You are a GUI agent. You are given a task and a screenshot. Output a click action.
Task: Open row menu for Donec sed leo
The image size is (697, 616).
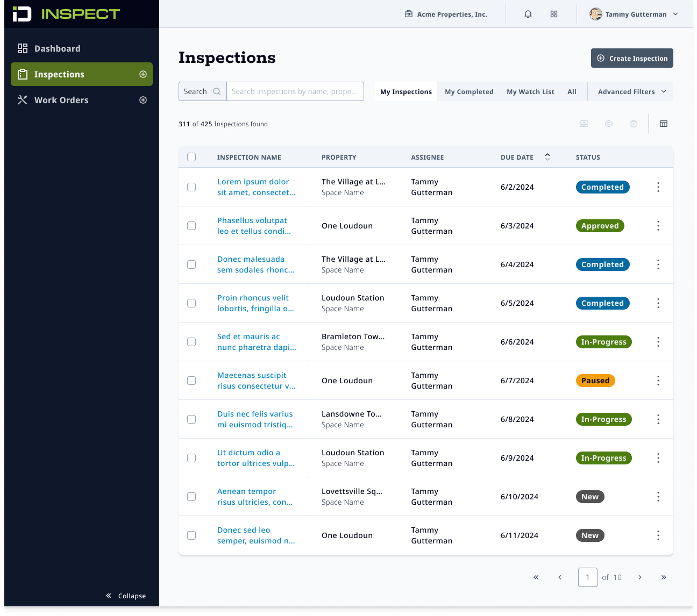pyautogui.click(x=658, y=535)
